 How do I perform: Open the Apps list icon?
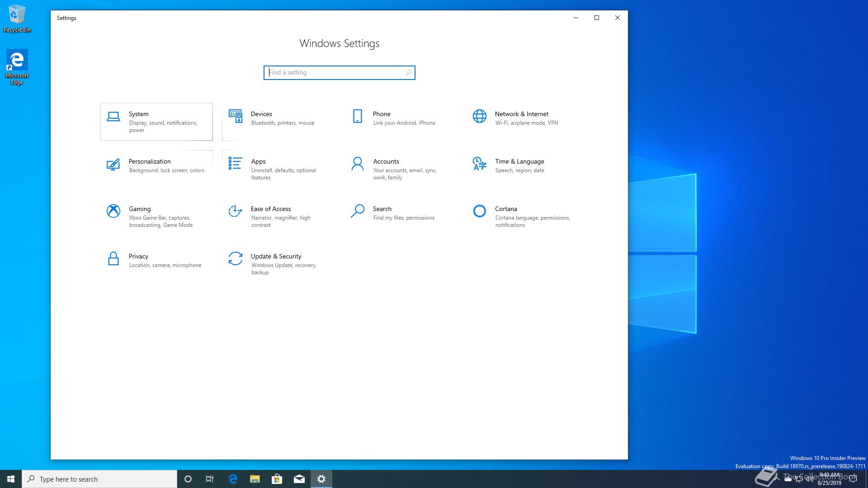(x=235, y=164)
